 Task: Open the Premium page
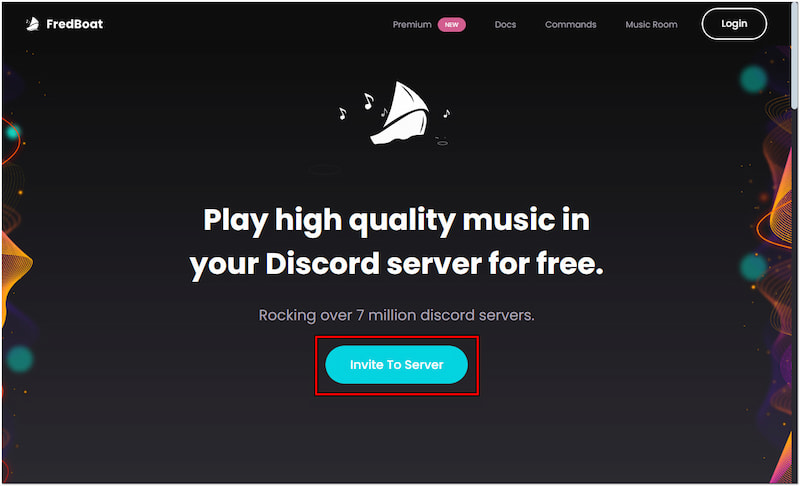412,24
